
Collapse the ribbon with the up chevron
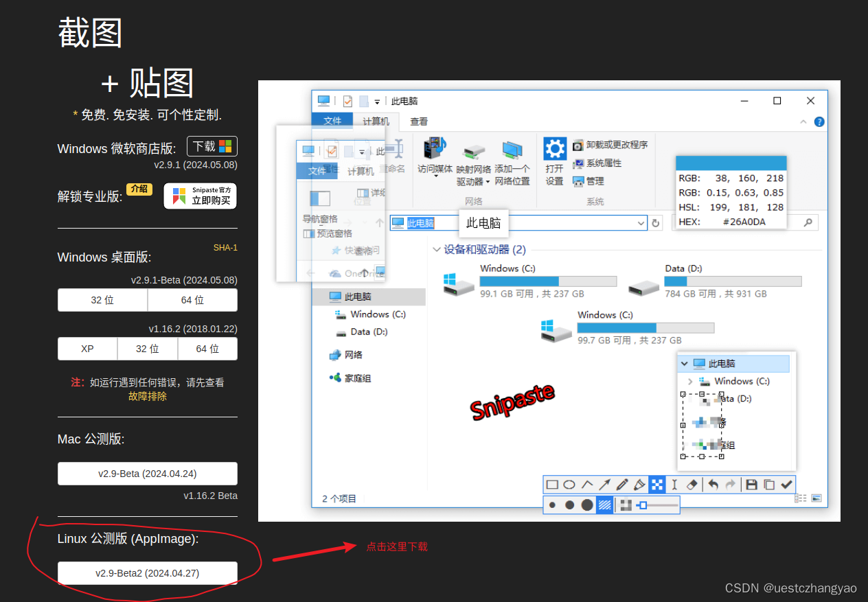pyautogui.click(x=804, y=121)
